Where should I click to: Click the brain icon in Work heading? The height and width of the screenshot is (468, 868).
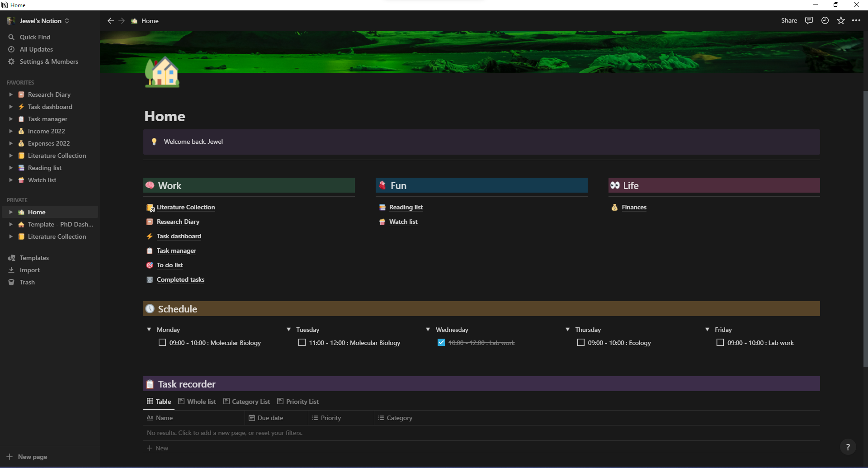pos(150,185)
